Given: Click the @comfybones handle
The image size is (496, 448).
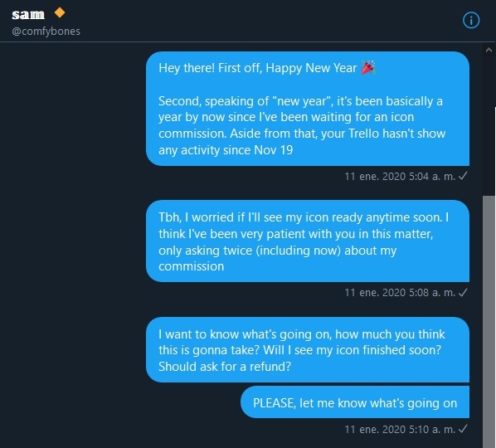Looking at the screenshot, I should point(46,32).
